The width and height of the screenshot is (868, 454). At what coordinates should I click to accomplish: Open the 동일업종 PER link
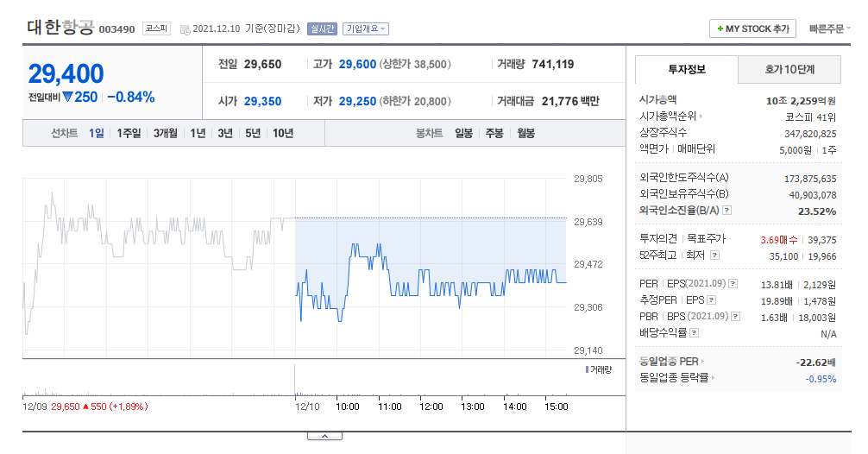pos(671,362)
